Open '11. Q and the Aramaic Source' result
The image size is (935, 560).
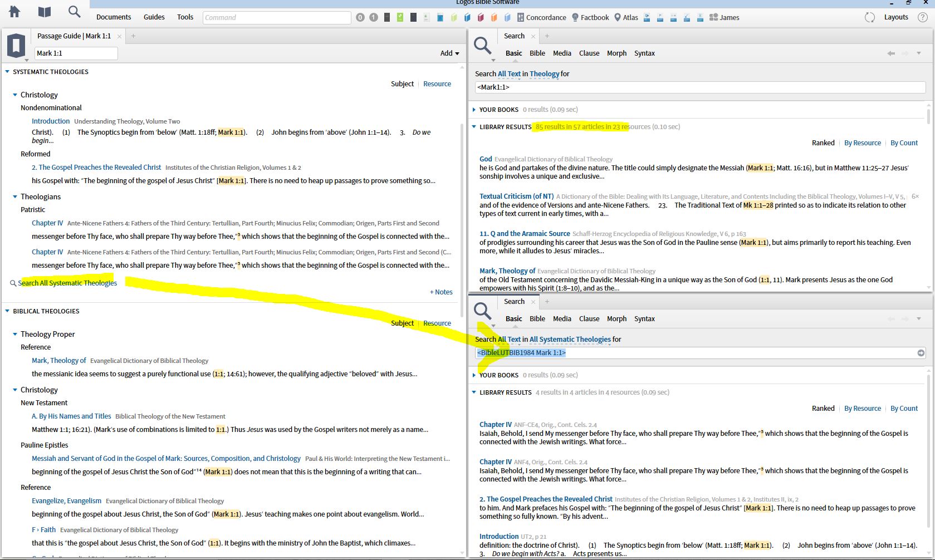pos(525,234)
